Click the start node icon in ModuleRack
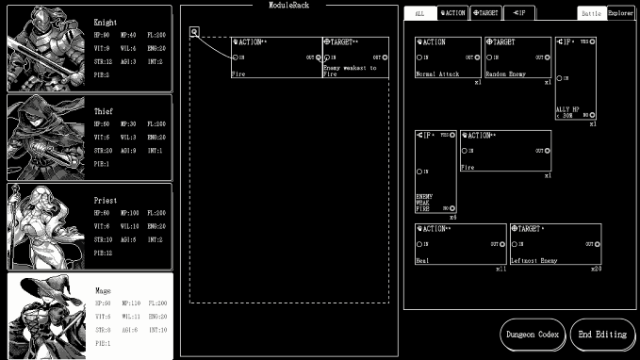 [x=194, y=32]
